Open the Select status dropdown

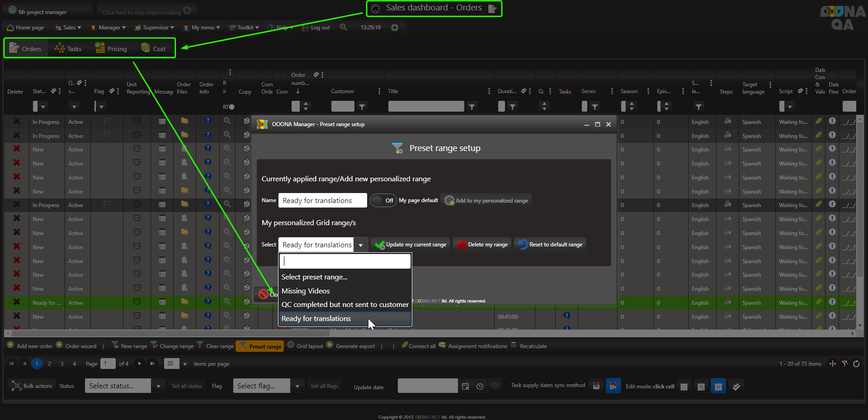(123, 386)
